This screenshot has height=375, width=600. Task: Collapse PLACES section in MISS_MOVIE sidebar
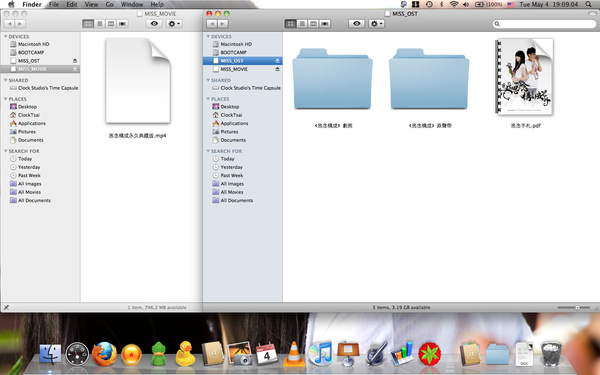pos(6,99)
